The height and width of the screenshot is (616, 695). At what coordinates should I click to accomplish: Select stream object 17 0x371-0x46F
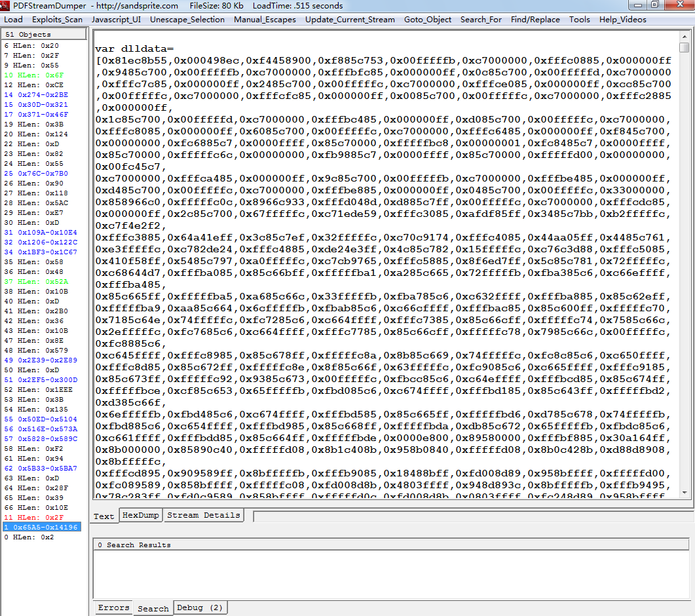[x=36, y=115]
